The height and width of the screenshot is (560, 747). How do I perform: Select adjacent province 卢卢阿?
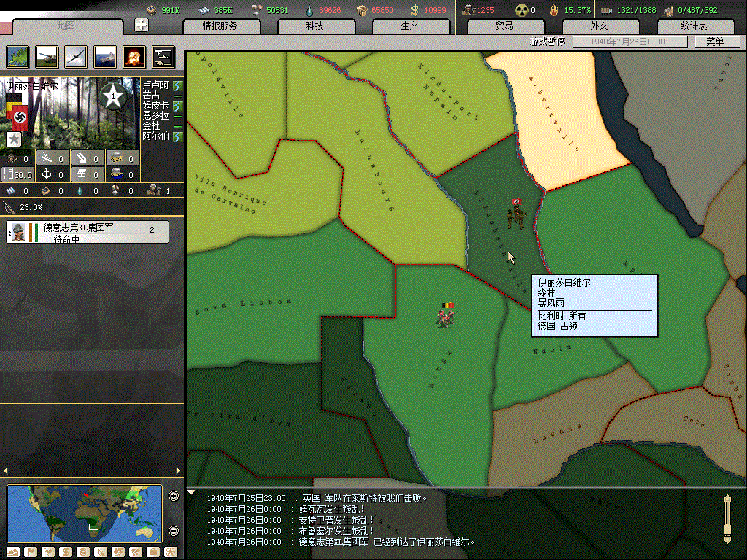click(156, 85)
